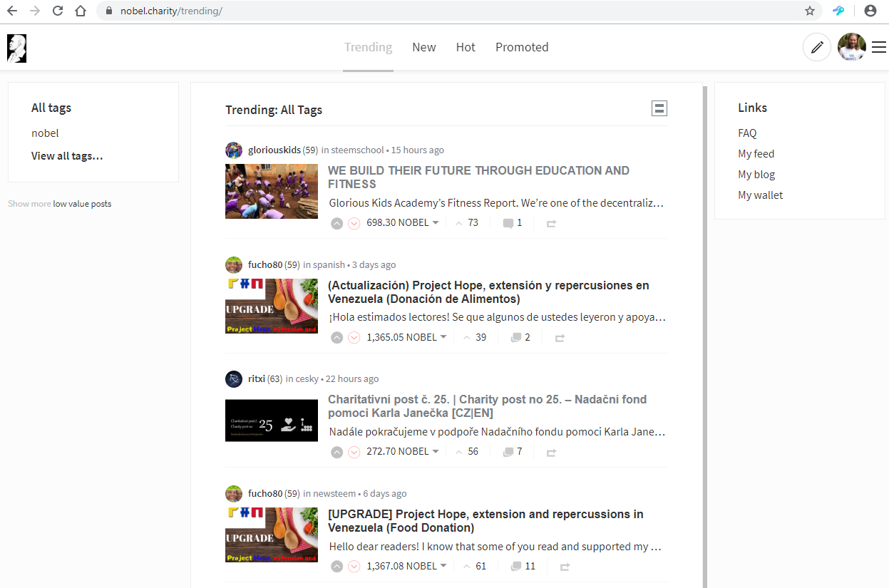Click View all tags link

click(x=67, y=155)
